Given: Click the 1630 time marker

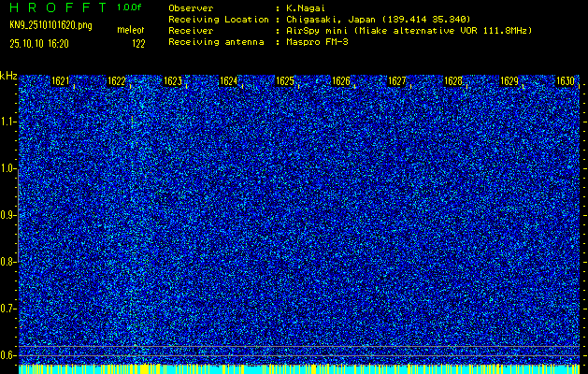Looking at the screenshot, I should click(565, 81).
